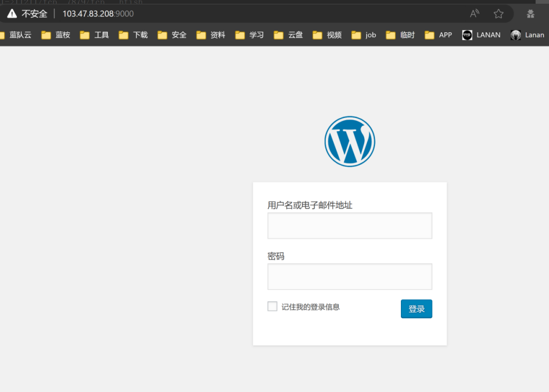Expand the 安全 bookmark folder
The width and height of the screenshot is (549, 392).
coord(172,35)
